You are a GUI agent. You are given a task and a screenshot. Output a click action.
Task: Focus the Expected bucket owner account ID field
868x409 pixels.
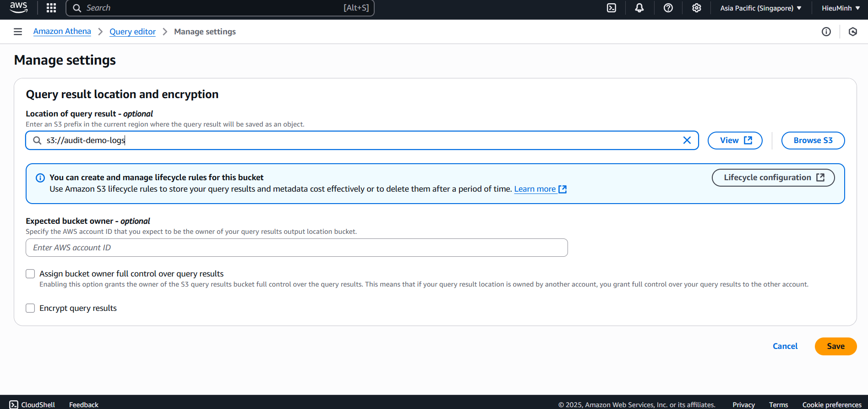[x=297, y=248]
